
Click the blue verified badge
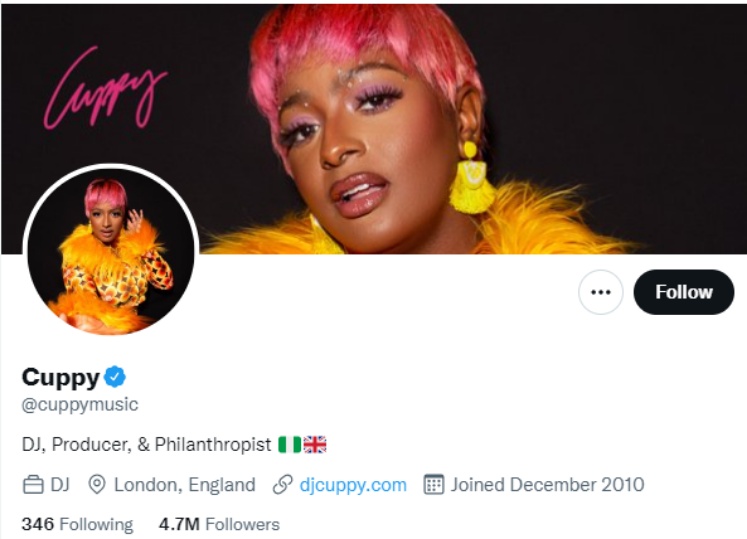(116, 377)
